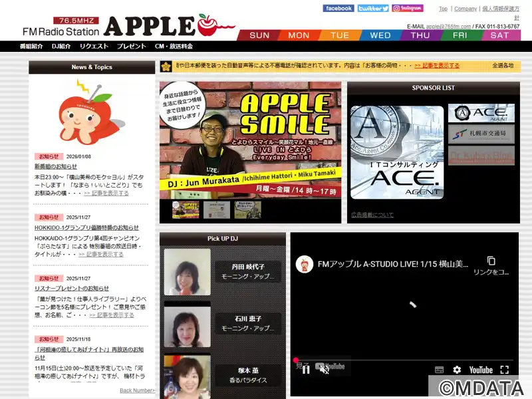Open リスナープレゼントのお知らせ headline
Image resolution: width=532 pixels, height=399 pixels.
point(72,288)
